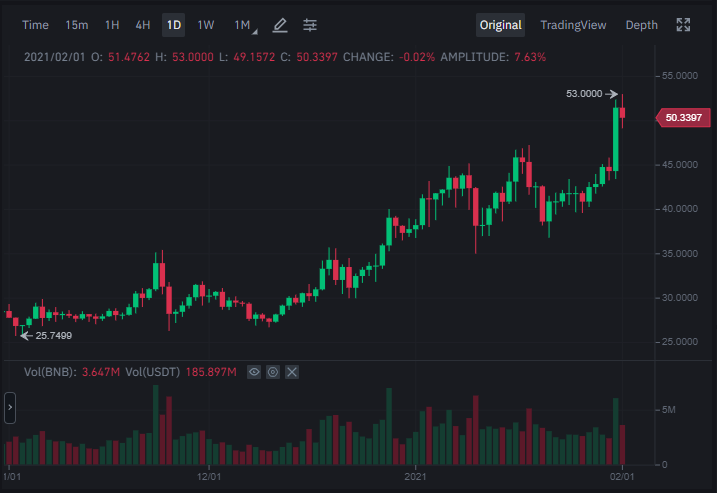This screenshot has height=493, width=717.
Task: Choose the Time line-chart view
Action: click(35, 25)
